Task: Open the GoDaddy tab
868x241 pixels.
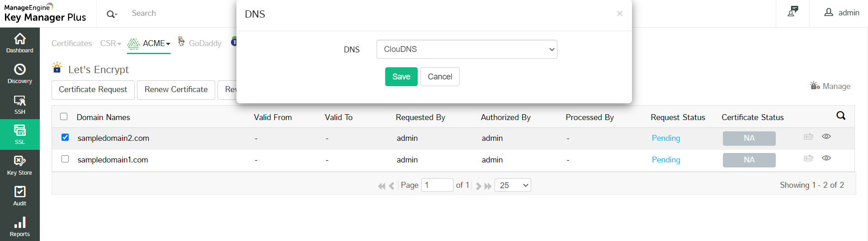Action: [205, 43]
